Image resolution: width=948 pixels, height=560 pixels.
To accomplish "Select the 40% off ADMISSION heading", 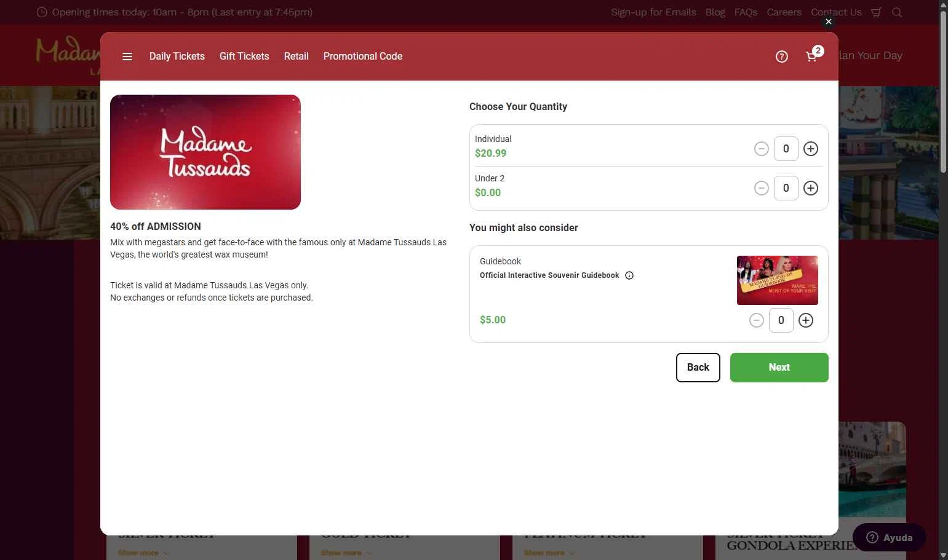I will [156, 227].
